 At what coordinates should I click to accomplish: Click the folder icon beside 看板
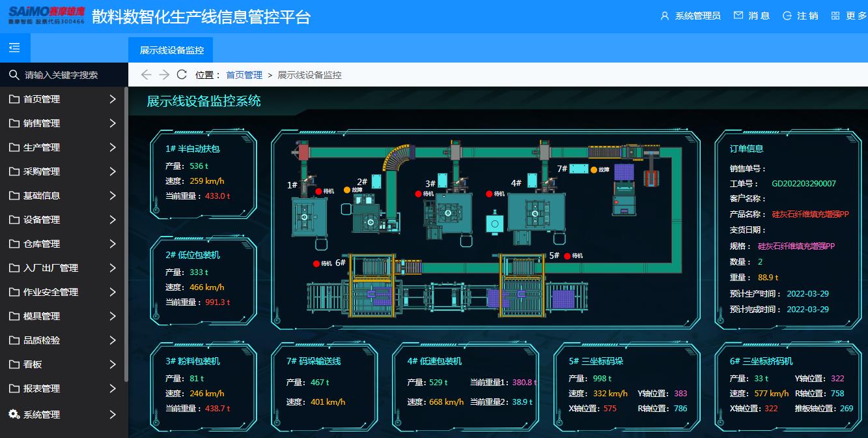(16, 364)
